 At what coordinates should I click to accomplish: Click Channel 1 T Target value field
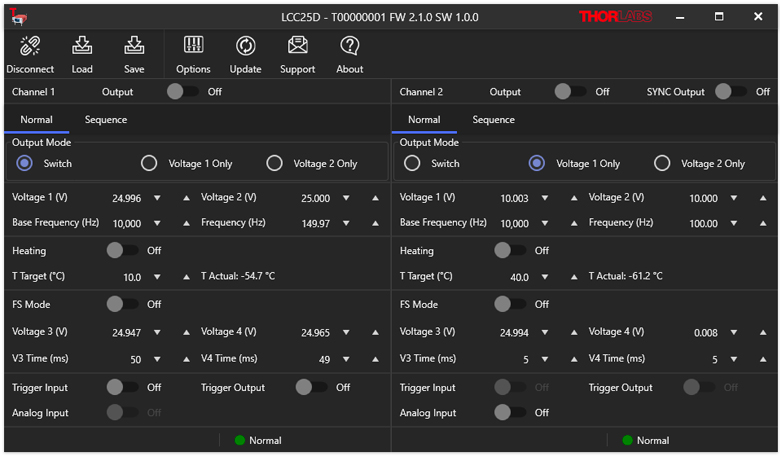click(x=132, y=277)
